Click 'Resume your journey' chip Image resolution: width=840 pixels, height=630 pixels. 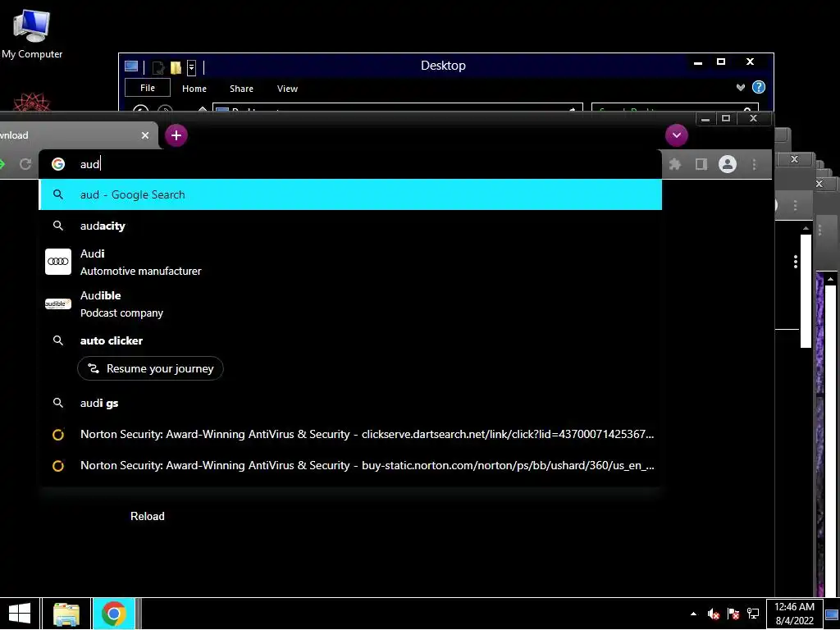coord(151,368)
